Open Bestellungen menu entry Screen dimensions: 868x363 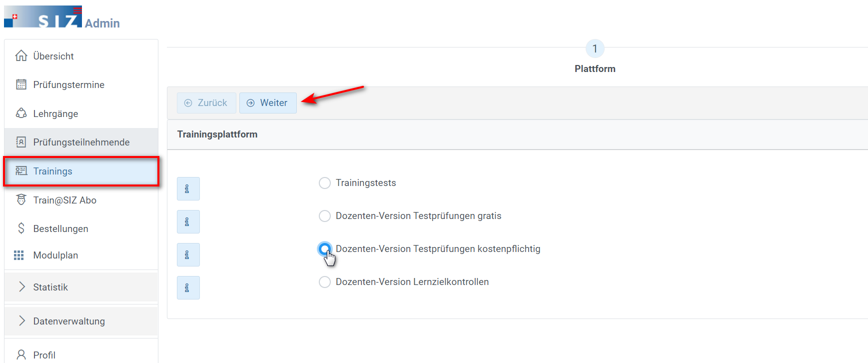81,228
